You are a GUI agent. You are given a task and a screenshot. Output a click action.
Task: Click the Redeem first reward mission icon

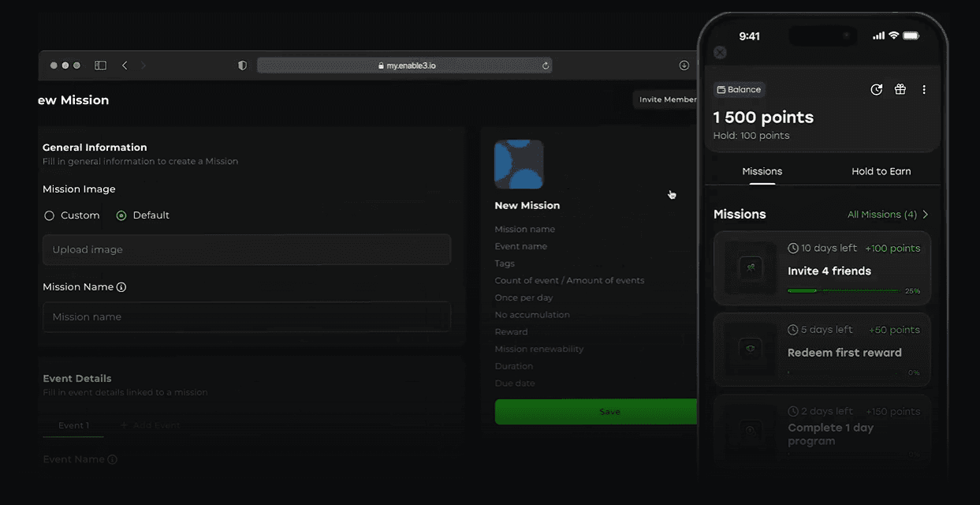coord(751,350)
